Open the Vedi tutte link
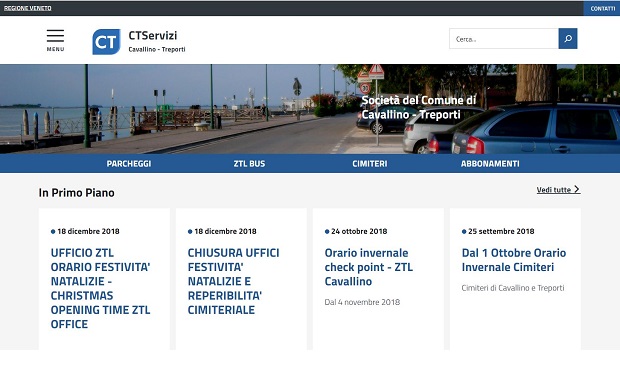620x388 pixels. pos(558,189)
